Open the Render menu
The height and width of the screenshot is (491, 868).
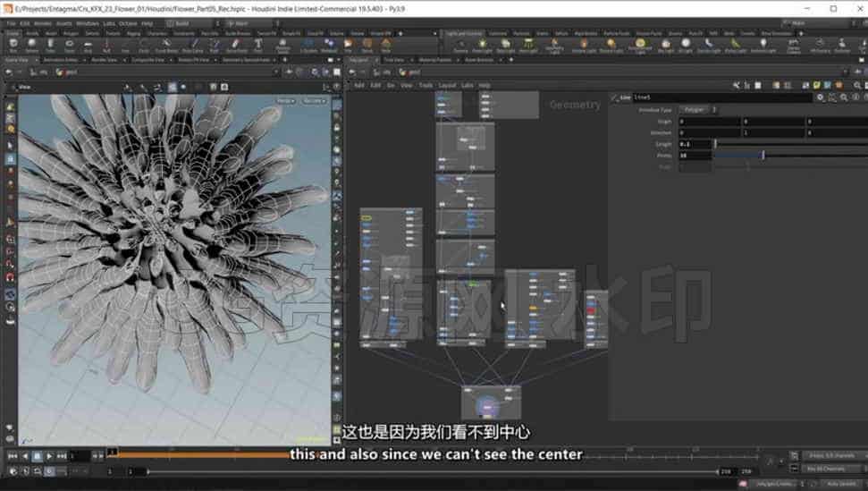click(43, 24)
